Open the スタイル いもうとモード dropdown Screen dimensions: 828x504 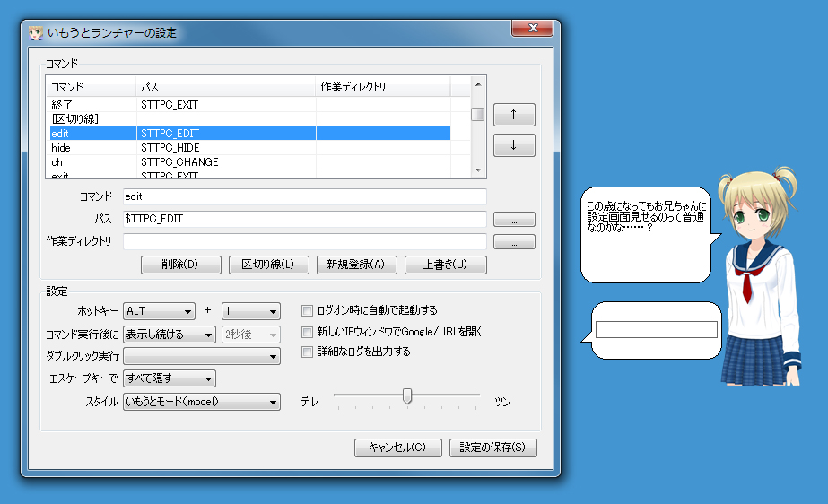click(201, 402)
